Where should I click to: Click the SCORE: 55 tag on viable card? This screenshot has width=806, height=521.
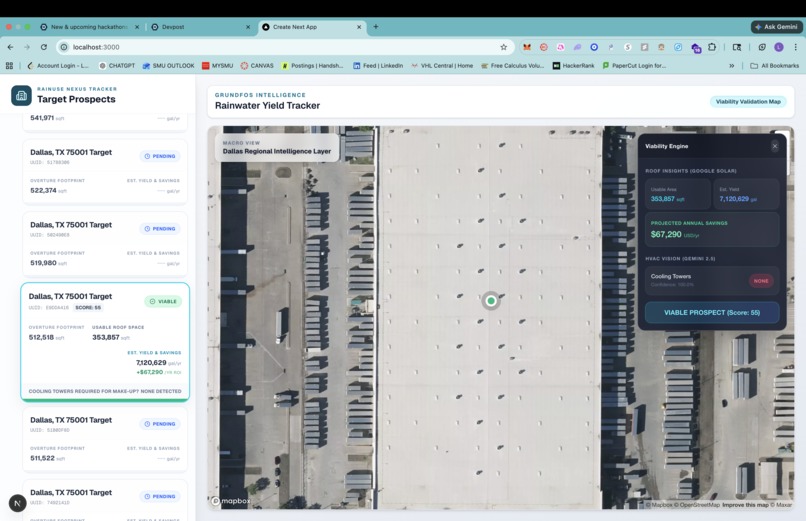point(88,308)
